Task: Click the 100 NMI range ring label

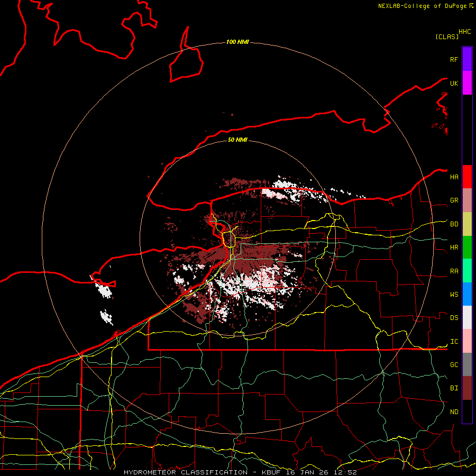Action: click(237, 42)
